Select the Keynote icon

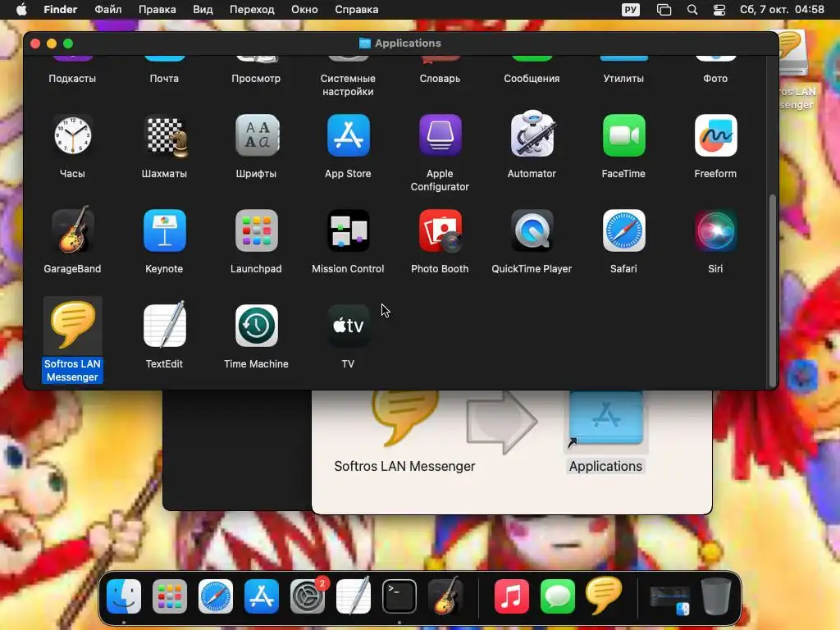click(164, 231)
